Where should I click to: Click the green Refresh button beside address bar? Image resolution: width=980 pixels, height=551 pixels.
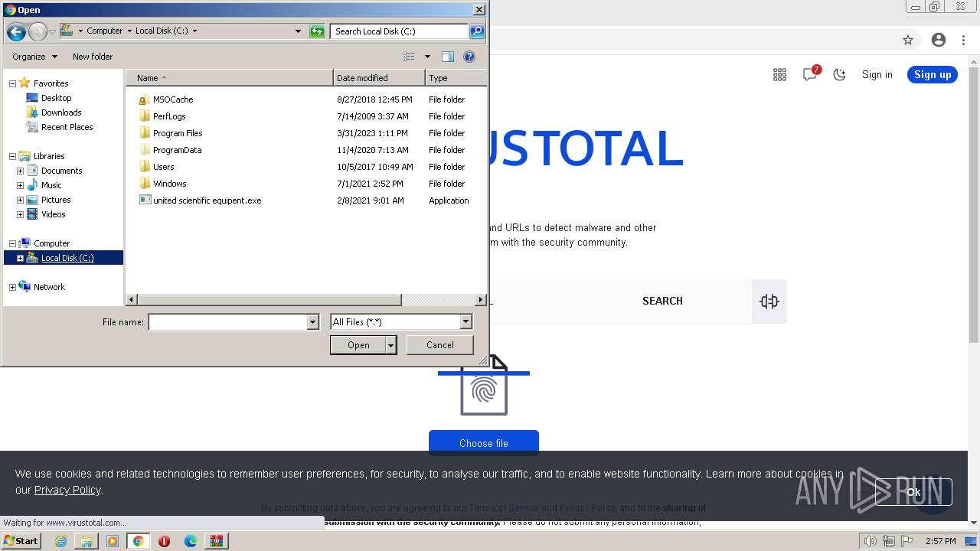317,31
